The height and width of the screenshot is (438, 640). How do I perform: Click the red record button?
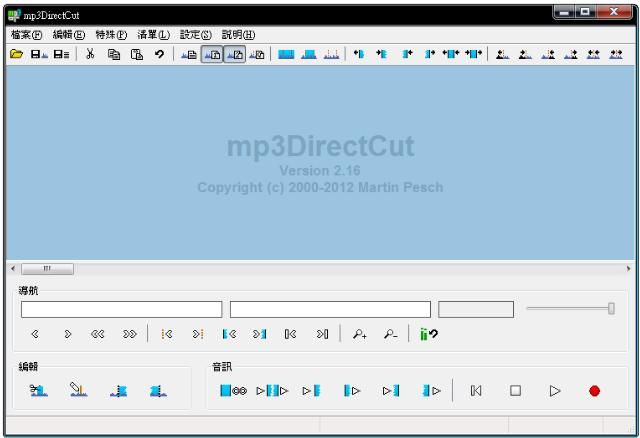pyautogui.click(x=594, y=391)
